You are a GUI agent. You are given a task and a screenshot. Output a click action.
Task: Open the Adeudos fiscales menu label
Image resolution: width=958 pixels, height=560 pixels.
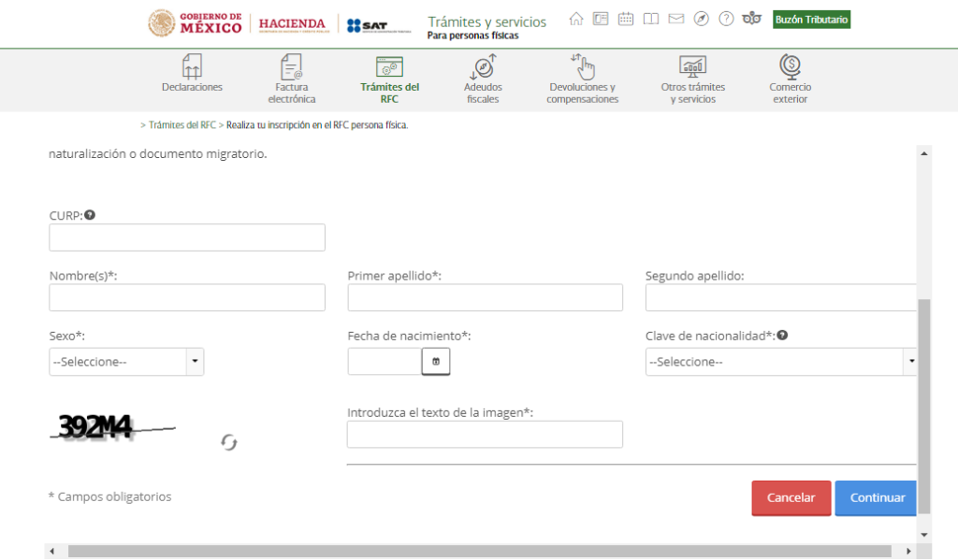[x=483, y=93]
